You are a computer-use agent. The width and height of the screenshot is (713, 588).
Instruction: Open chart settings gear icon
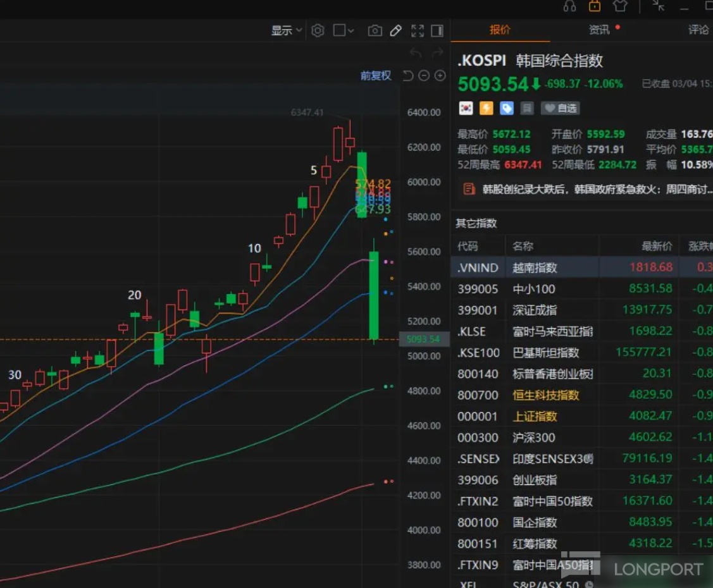318,30
